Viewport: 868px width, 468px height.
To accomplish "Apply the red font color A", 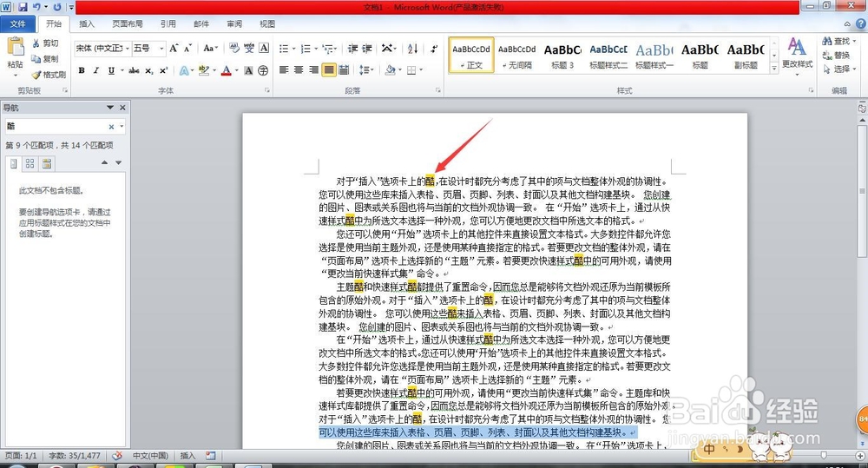I will (226, 70).
